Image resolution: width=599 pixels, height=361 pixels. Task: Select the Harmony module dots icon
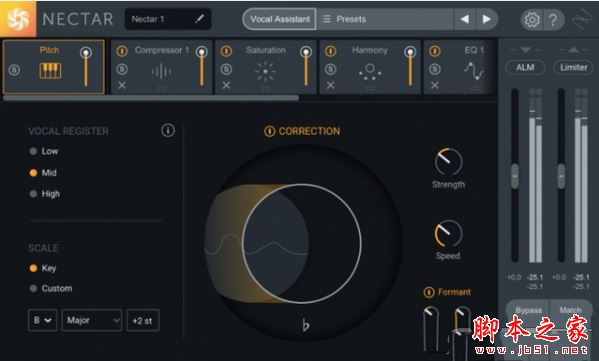coord(369,71)
